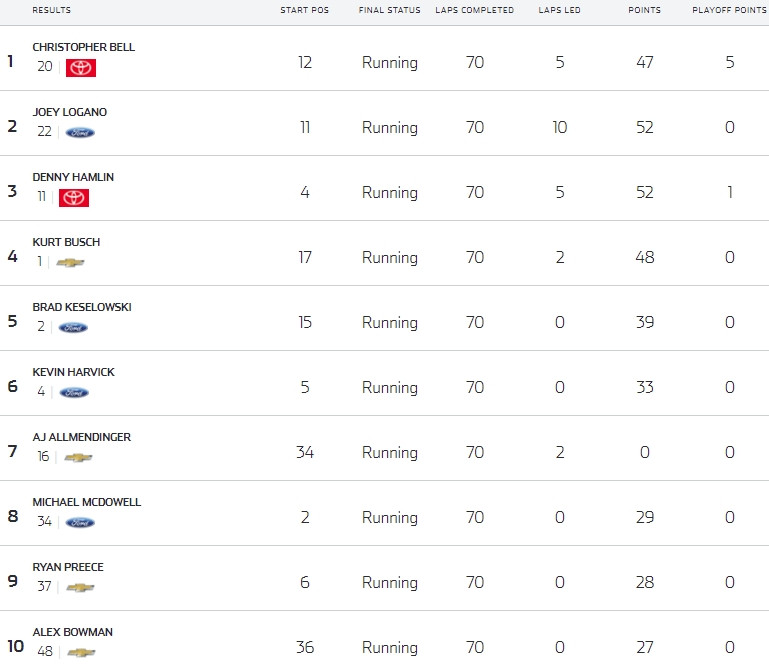Image resolution: width=769 pixels, height=669 pixels.
Task: Open Alex Bowman's driver name link
Action: tap(73, 632)
